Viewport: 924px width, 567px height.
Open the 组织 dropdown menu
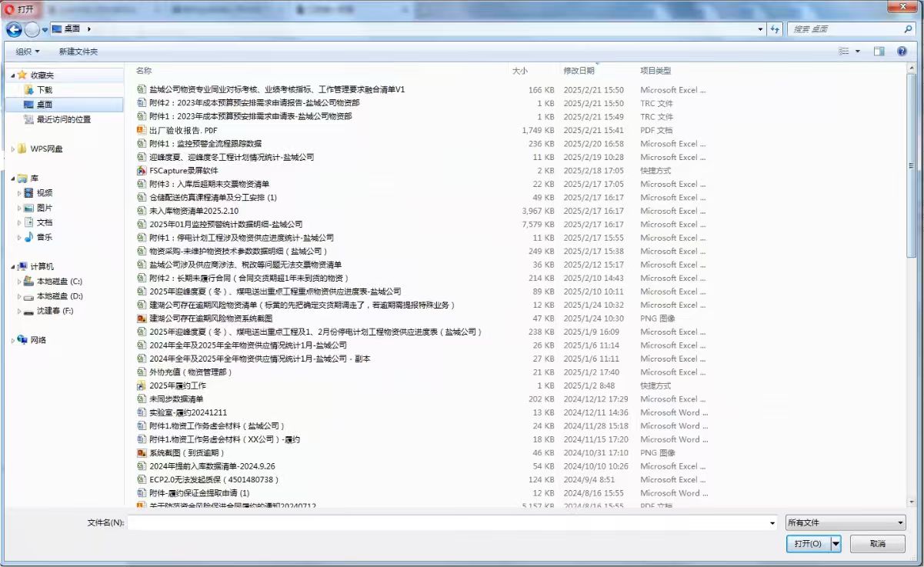(x=28, y=52)
